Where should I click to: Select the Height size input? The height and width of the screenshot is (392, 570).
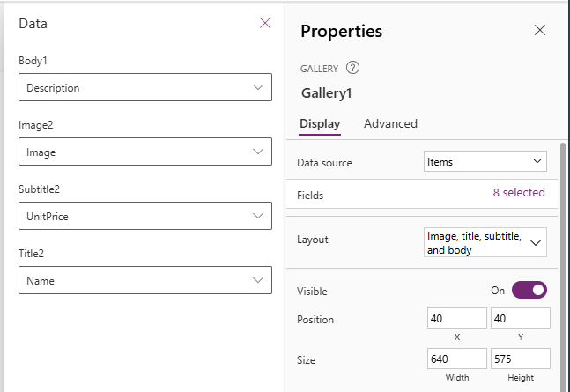521,359
